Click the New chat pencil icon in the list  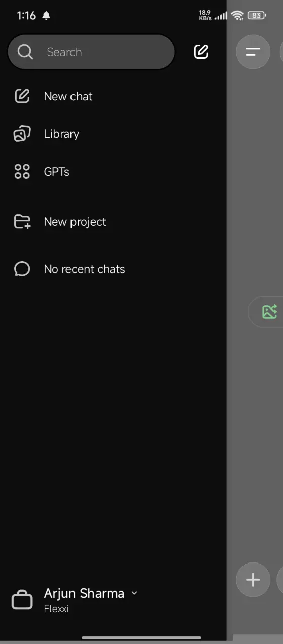tap(22, 96)
